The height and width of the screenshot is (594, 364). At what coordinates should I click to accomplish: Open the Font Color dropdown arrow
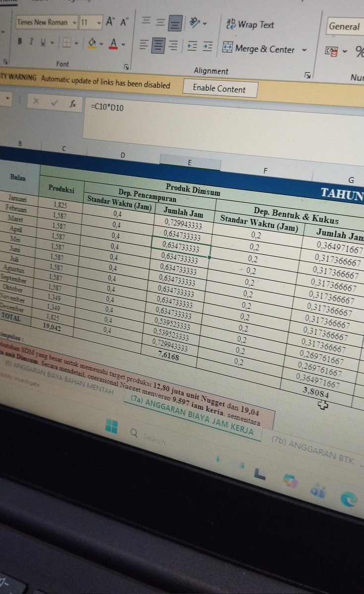[x=123, y=45]
